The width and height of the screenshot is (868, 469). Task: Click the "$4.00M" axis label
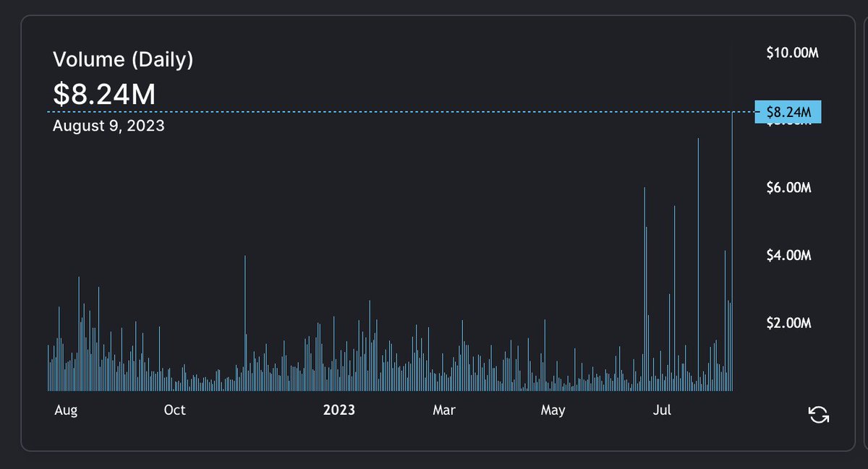(x=789, y=255)
